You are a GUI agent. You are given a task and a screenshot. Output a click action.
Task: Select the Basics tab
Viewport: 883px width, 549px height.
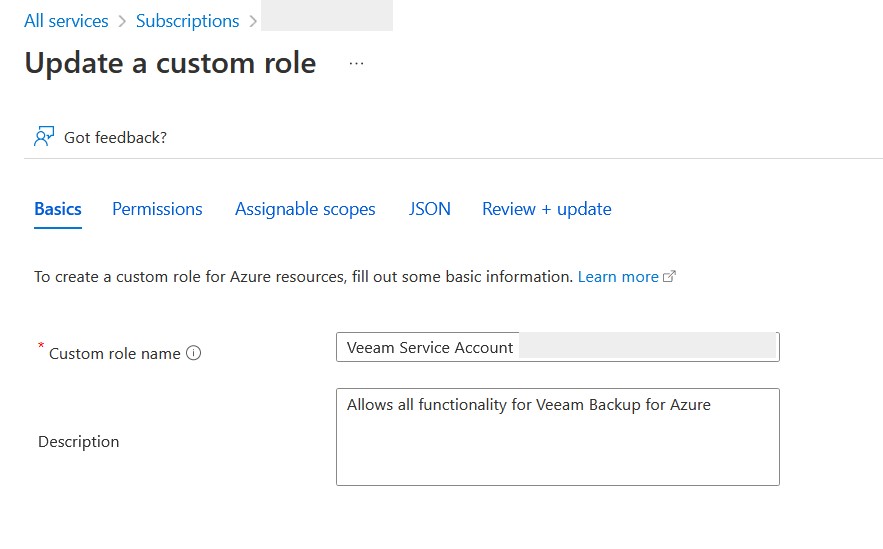pos(58,209)
